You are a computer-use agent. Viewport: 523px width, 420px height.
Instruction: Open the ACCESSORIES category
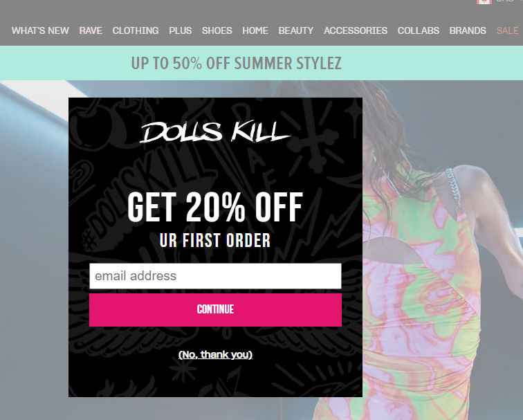click(356, 30)
